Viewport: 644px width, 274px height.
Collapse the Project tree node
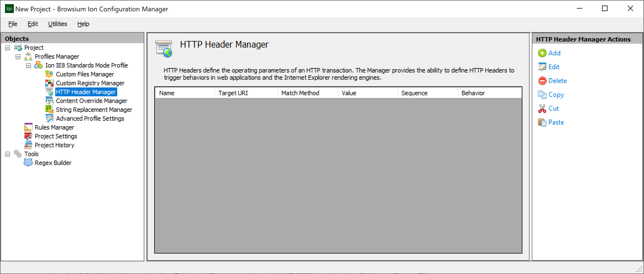point(7,47)
